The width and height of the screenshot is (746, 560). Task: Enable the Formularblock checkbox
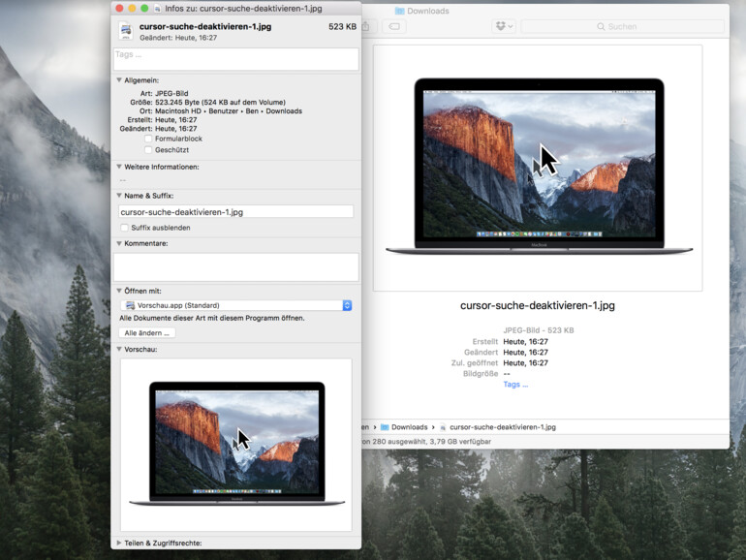(148, 139)
